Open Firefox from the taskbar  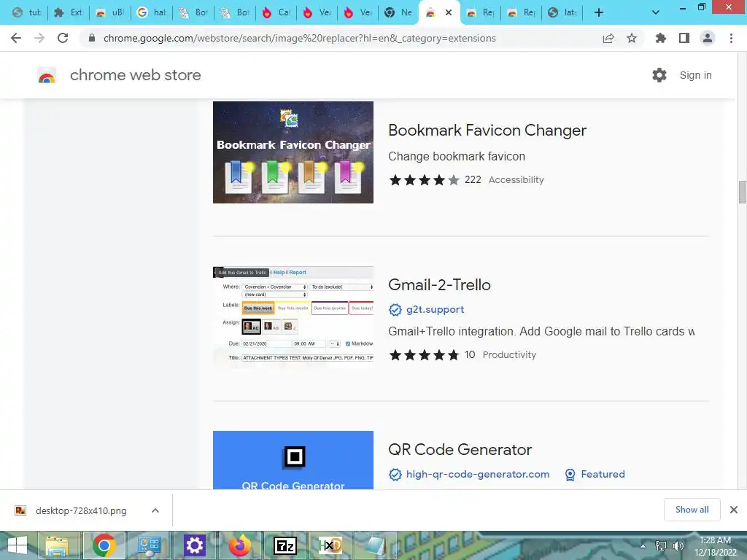239,545
